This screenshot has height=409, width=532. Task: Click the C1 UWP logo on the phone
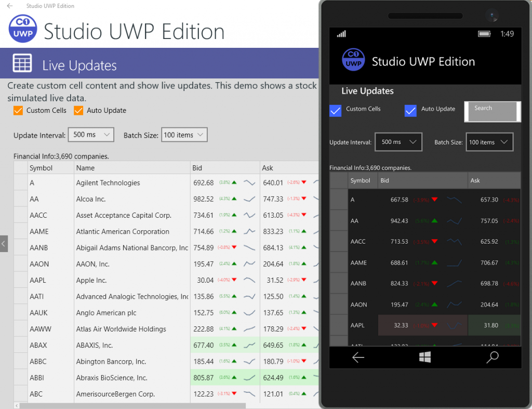click(x=353, y=60)
